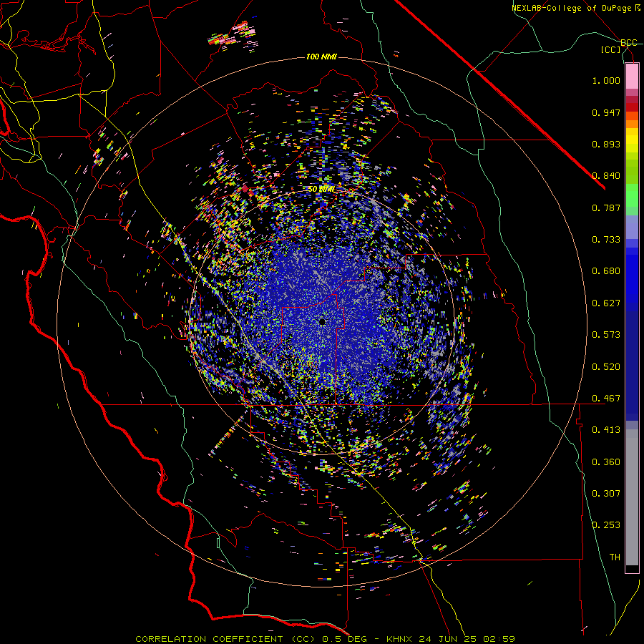Select the 0.893 scale value
The width and height of the screenshot is (644, 644).
[x=606, y=144]
